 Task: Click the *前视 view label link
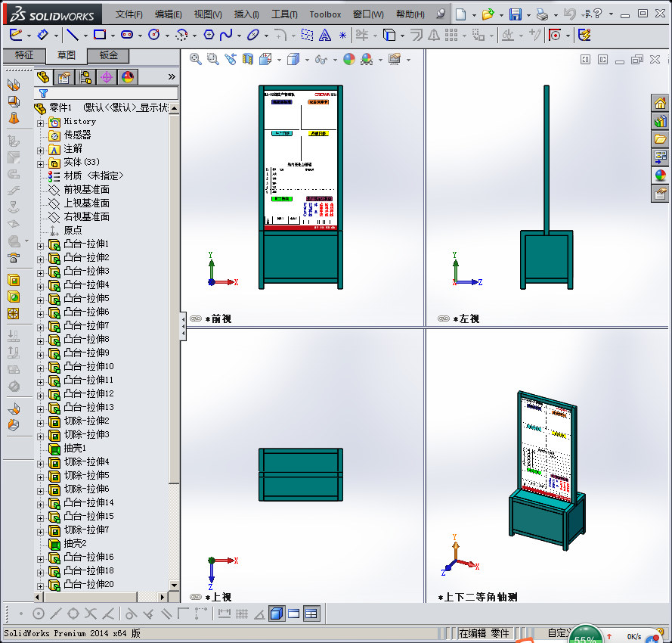tap(218, 318)
